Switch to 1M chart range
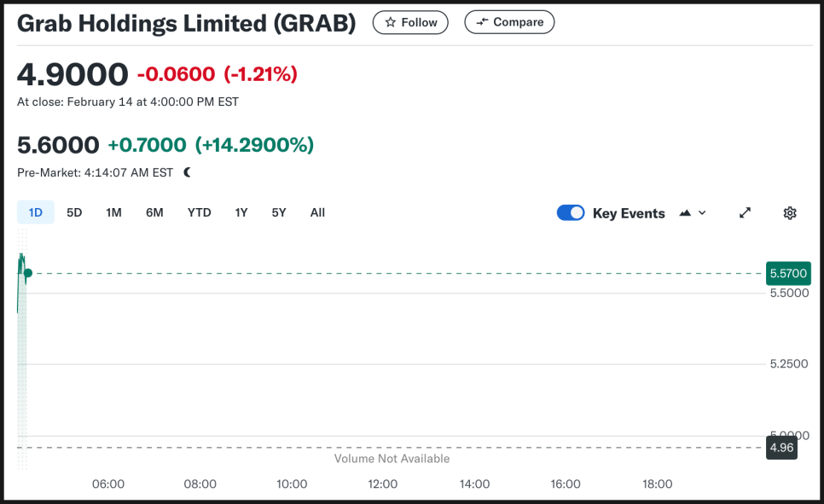The image size is (824, 504). click(x=113, y=212)
